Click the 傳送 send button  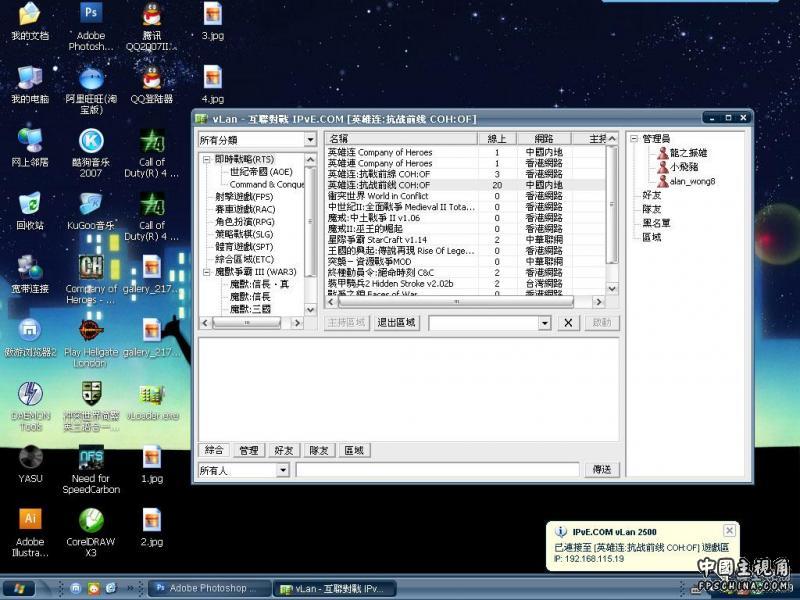602,469
